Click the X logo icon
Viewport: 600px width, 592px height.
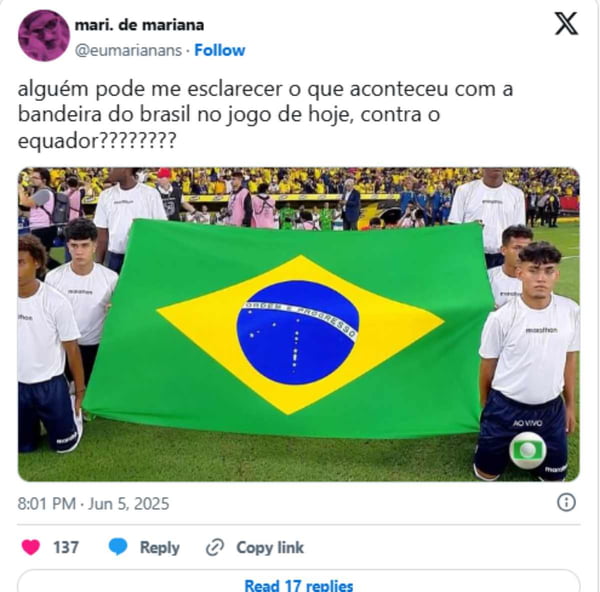[x=566, y=24]
